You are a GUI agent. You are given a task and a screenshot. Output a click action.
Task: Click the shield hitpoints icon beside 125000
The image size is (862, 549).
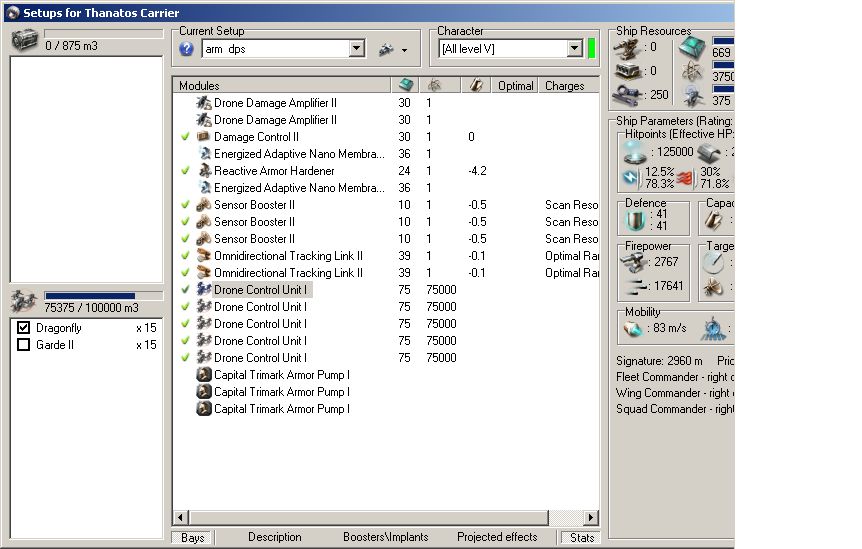(x=634, y=152)
